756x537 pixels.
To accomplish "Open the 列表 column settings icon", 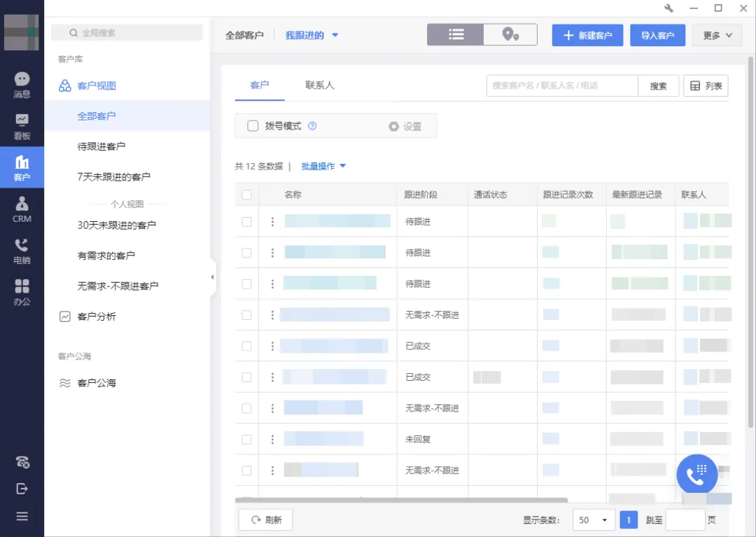I will 706,85.
